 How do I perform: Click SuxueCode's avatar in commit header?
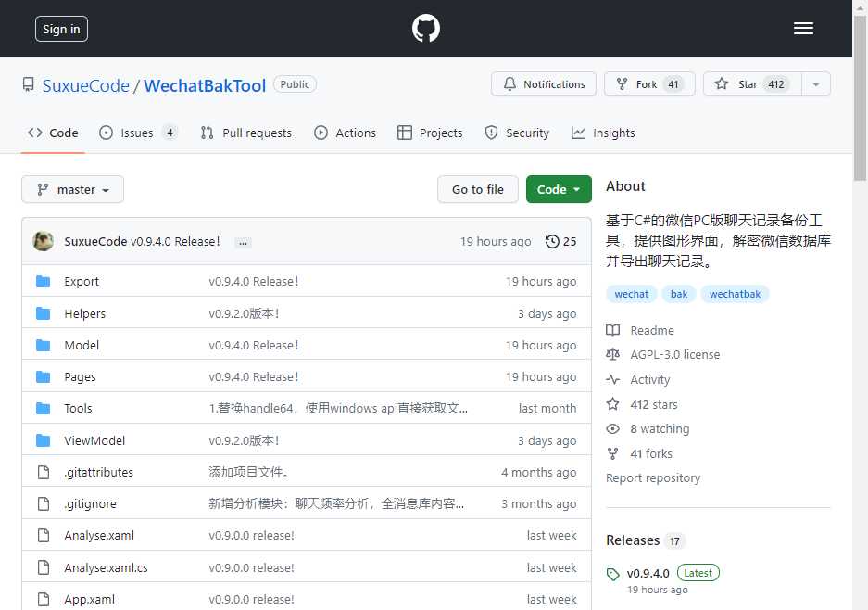[44, 241]
